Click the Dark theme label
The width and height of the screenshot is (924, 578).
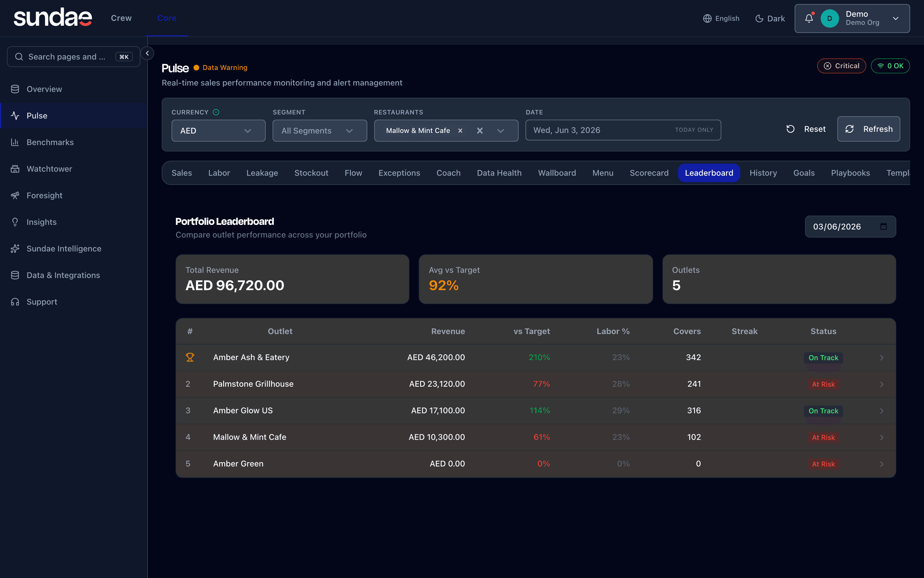(x=776, y=18)
